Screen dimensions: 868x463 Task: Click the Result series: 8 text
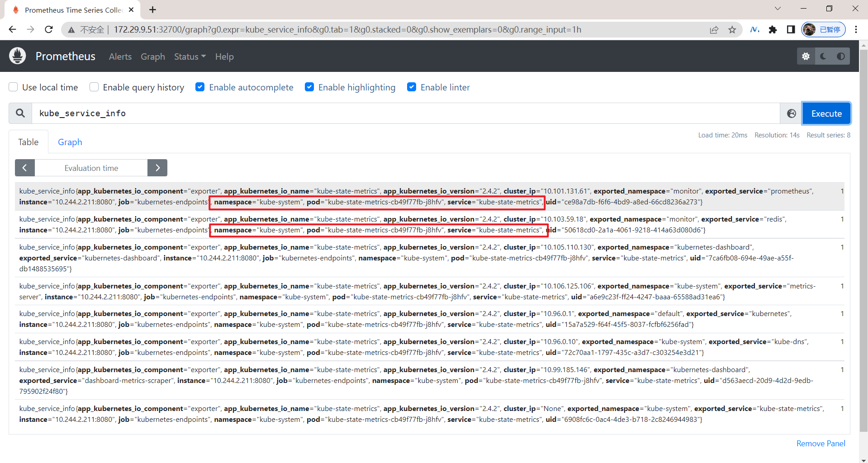pyautogui.click(x=828, y=135)
